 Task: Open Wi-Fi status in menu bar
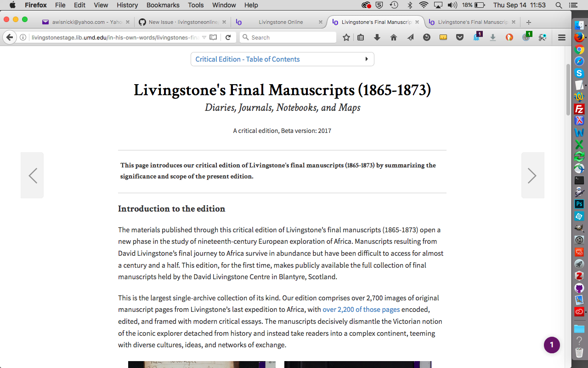[424, 5]
